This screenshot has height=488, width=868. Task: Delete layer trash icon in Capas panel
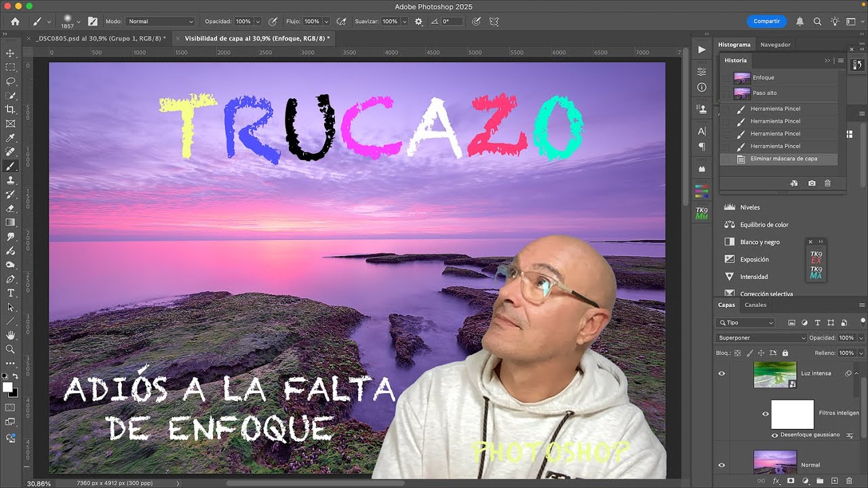pos(849,481)
